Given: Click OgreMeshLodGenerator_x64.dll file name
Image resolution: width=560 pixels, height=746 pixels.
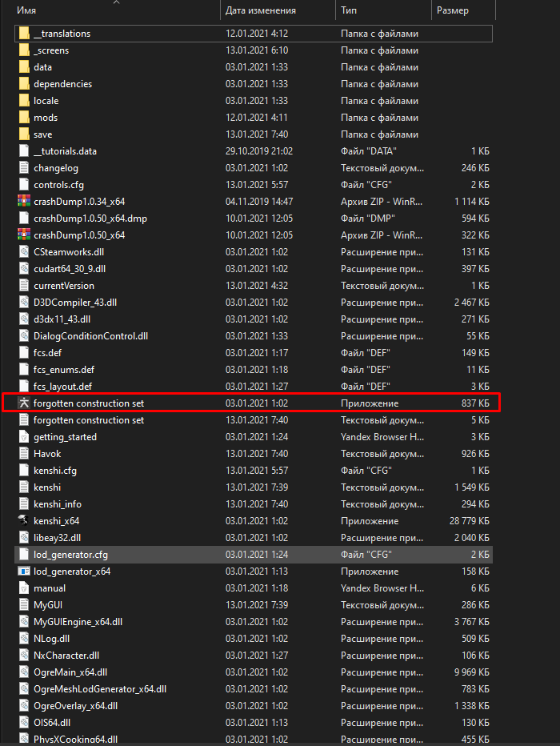Looking at the screenshot, I should (x=100, y=689).
